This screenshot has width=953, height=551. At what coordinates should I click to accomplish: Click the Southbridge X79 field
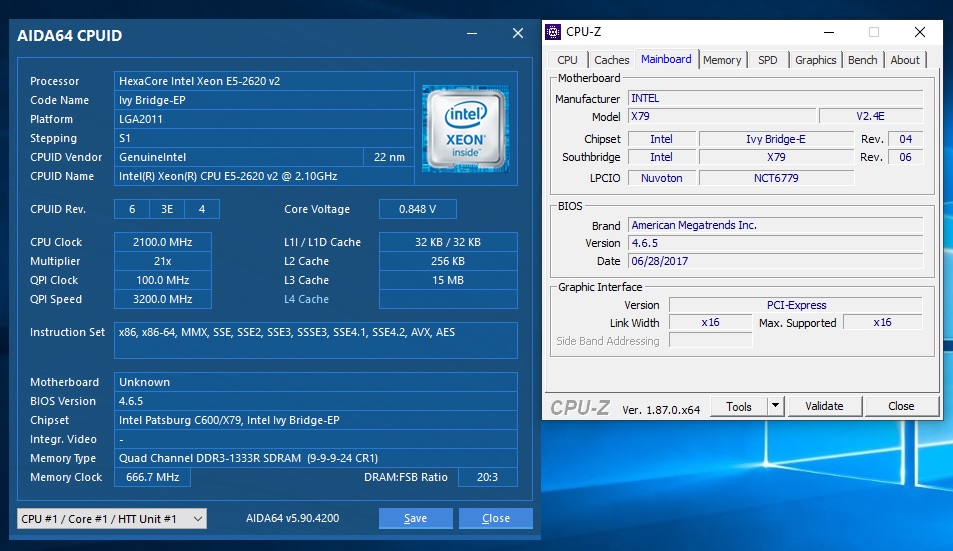pyautogui.click(x=776, y=157)
